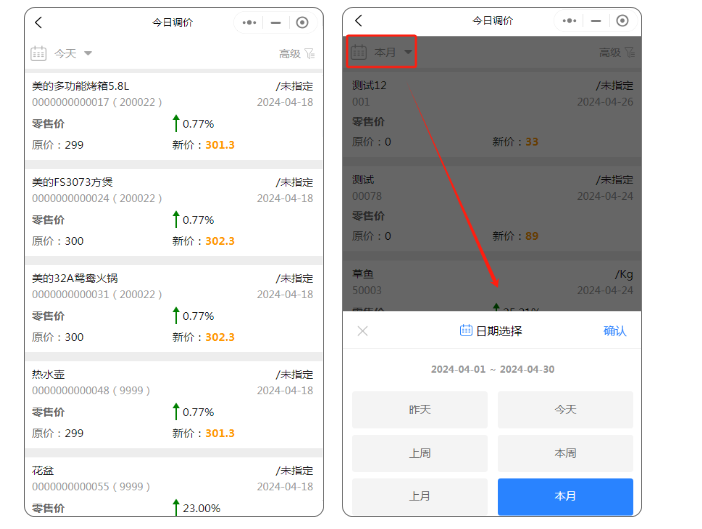Click code 0000000000048 (9999)
The width and height of the screenshot is (702, 529).
[91, 390]
